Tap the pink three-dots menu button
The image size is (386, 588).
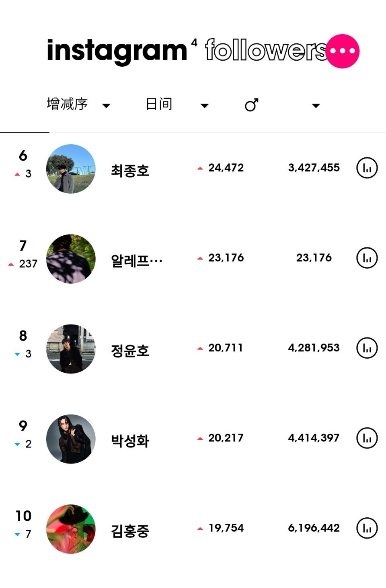[x=343, y=51]
